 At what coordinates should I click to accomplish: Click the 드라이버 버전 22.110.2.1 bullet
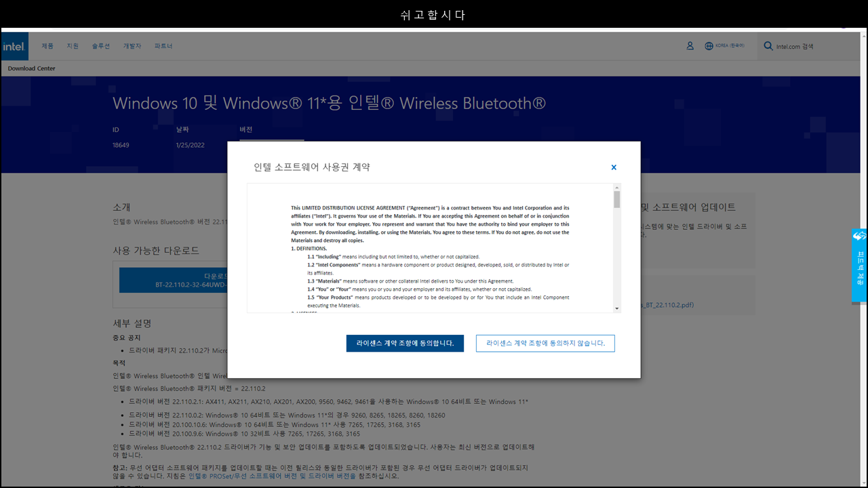point(328,402)
